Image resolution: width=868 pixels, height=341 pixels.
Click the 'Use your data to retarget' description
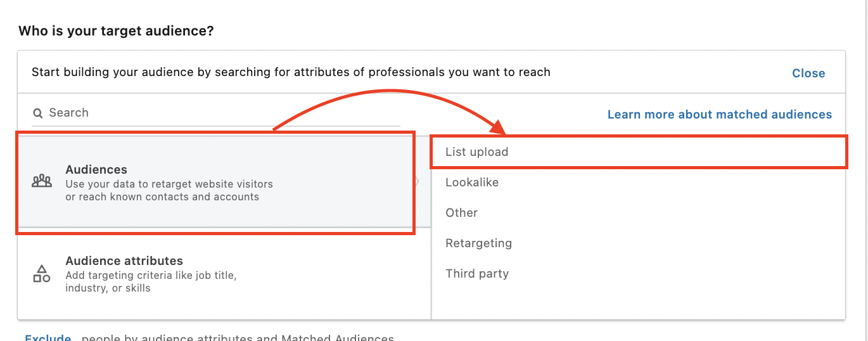(x=169, y=190)
